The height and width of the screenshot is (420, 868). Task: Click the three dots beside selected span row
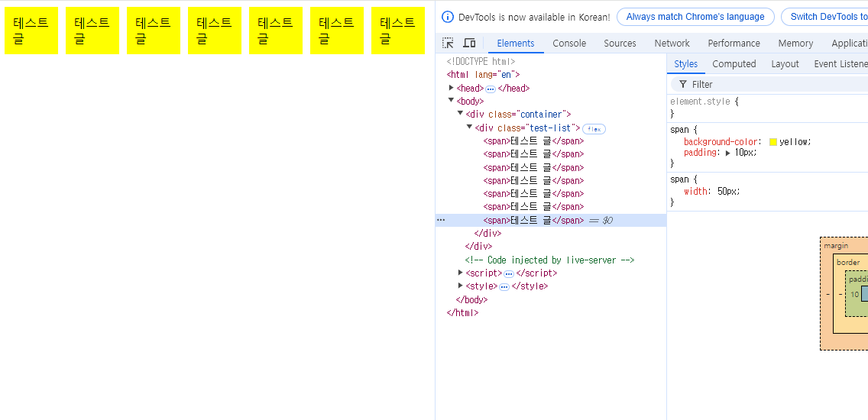coord(441,220)
